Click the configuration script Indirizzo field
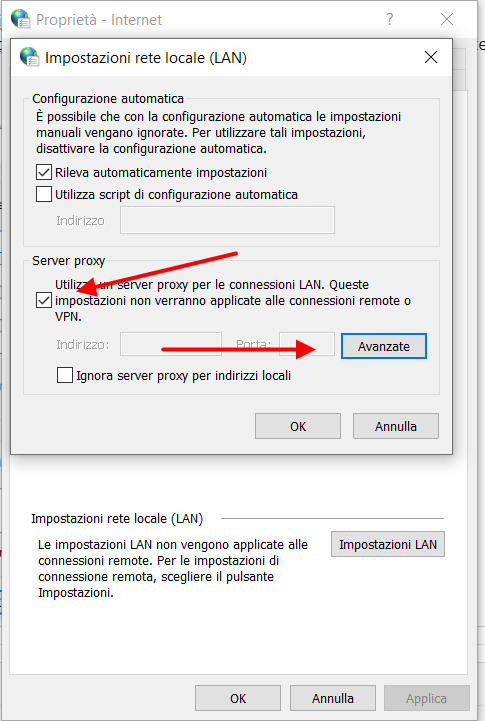Image resolution: width=485 pixels, height=721 pixels. 227,220
